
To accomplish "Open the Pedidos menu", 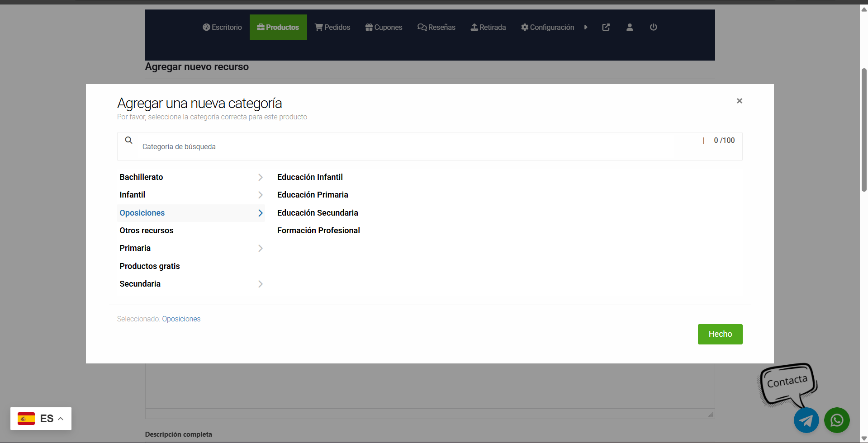I will pos(332,27).
